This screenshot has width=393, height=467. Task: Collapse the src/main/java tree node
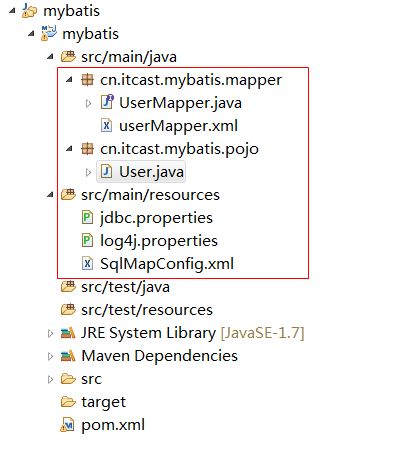pyautogui.click(x=50, y=57)
